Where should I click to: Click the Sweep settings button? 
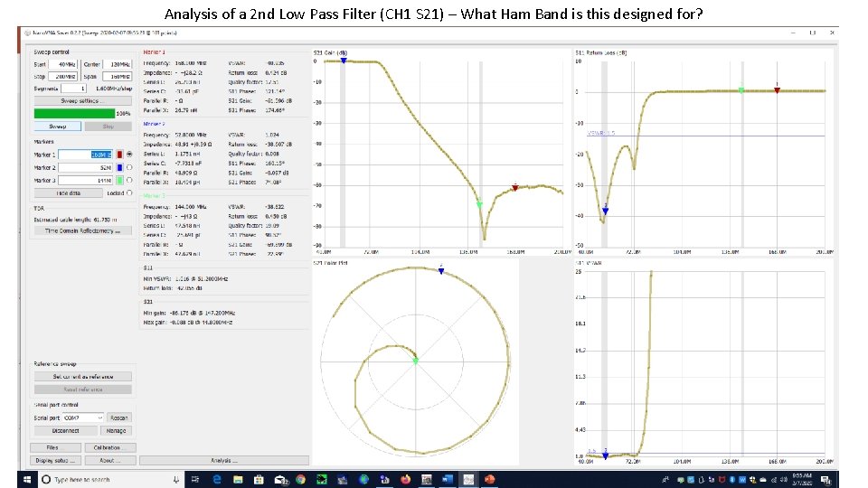[83, 100]
